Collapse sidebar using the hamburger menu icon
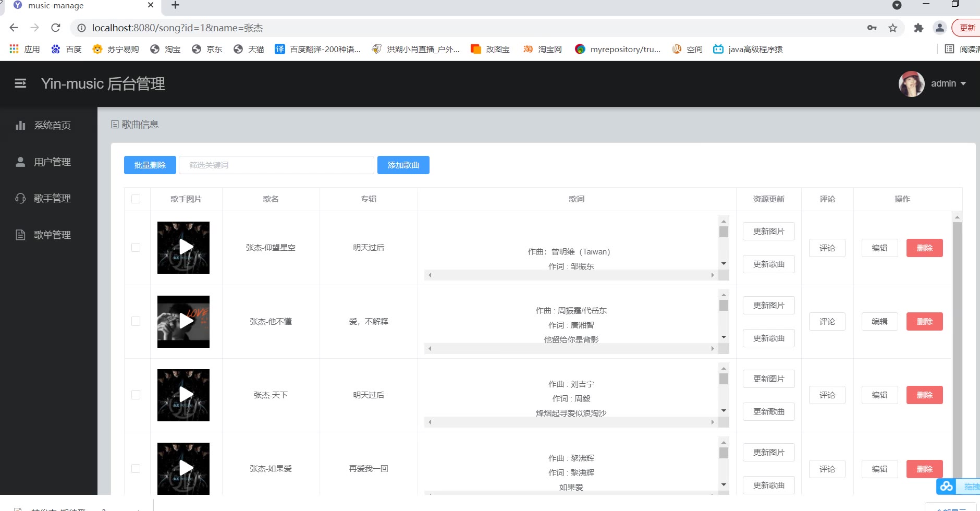 20,83
